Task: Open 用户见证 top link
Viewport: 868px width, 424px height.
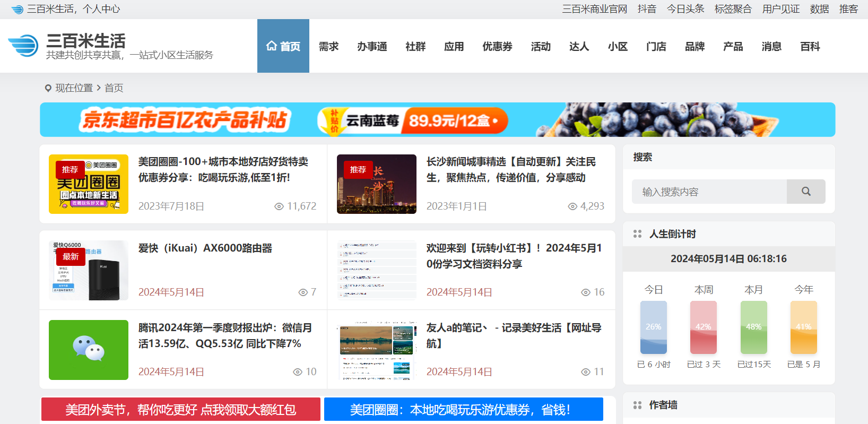Action: coord(781,9)
